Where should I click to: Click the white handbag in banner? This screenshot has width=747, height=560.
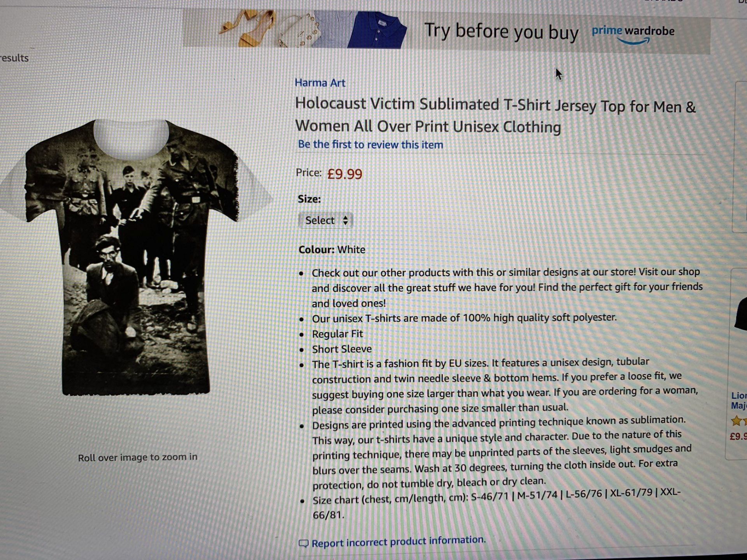point(300,31)
